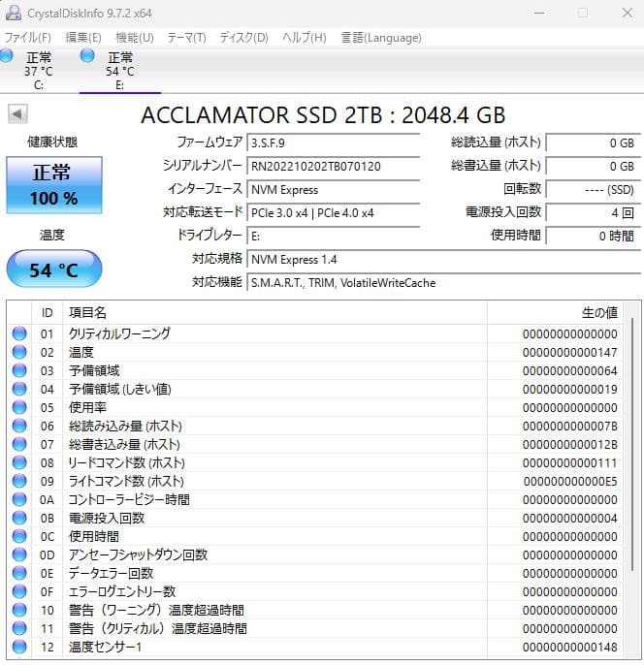Click the interface field NVM Express
644x665 pixels.
tap(333, 189)
